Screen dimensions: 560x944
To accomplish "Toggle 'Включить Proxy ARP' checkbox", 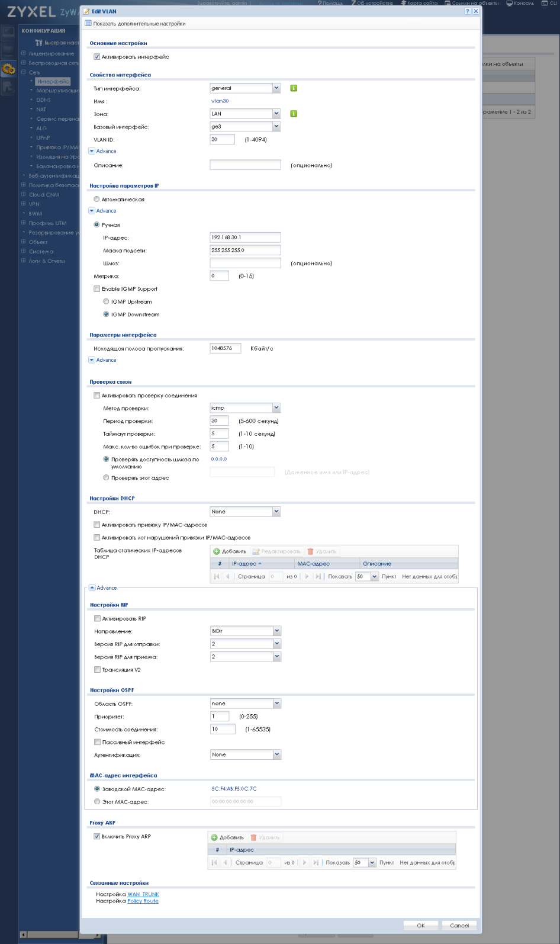I will pyautogui.click(x=96, y=836).
